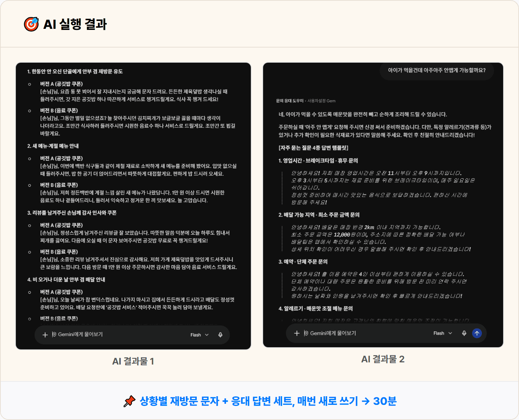Screen dimensions: 519x420
Task: Click the blue send arrow button in AI 결과물 2
Action: (477, 333)
